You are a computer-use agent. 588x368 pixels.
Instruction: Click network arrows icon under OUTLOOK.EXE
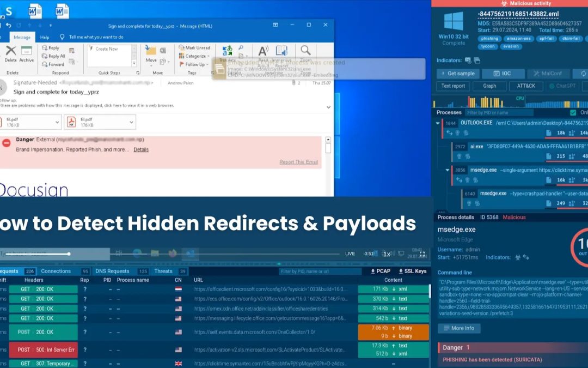[449, 133]
